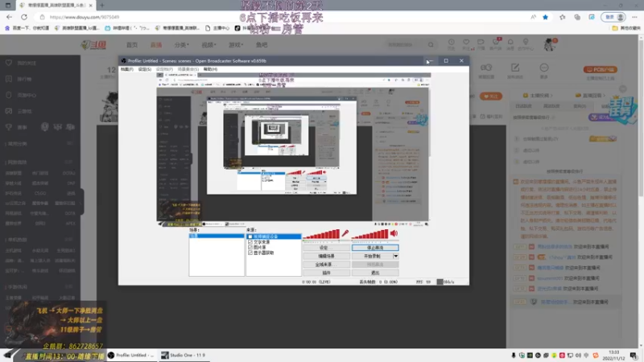Viewport: 644px width, 362px height.
Task: Open the second menu in the OBS menu bar
Action: tap(145, 69)
